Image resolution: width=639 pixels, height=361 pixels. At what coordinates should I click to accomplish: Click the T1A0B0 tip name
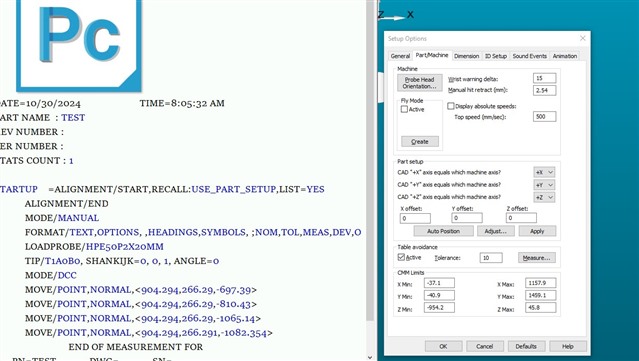pos(62,261)
